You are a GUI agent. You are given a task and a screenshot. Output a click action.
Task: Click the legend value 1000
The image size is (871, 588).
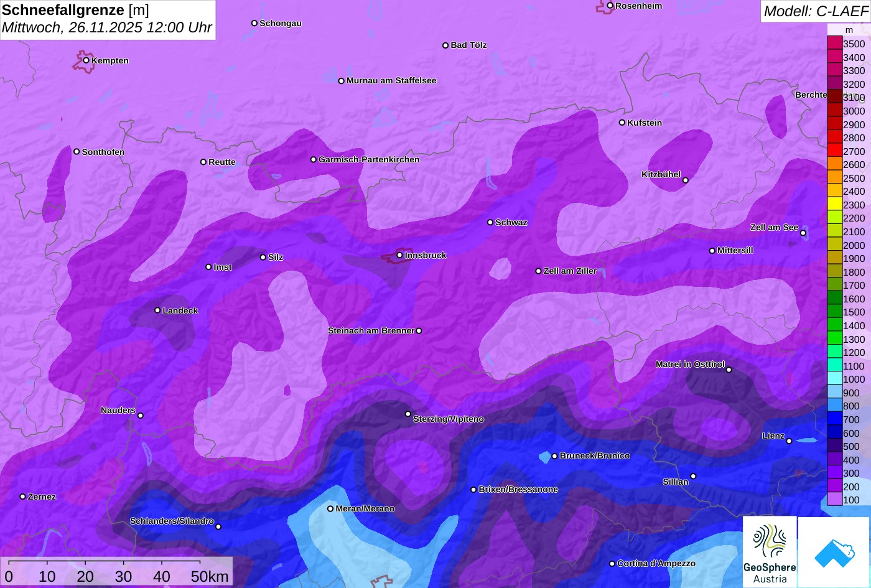pyautogui.click(x=854, y=380)
